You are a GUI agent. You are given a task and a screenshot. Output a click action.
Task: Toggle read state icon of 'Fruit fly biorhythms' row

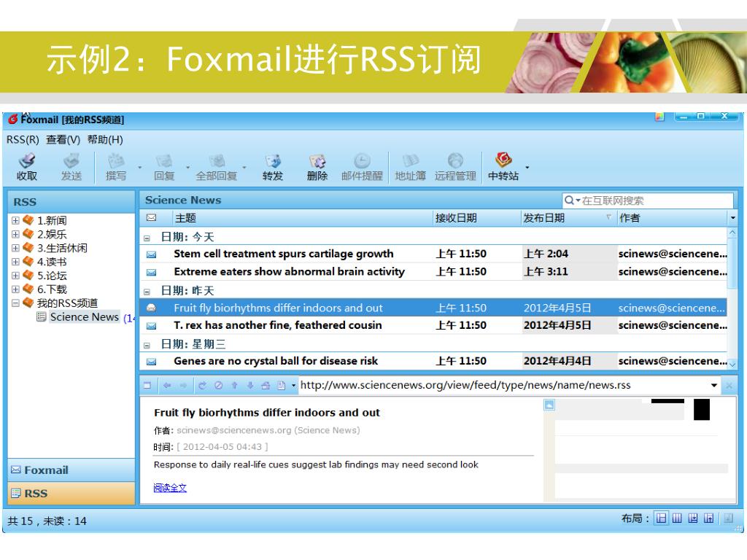coord(152,308)
